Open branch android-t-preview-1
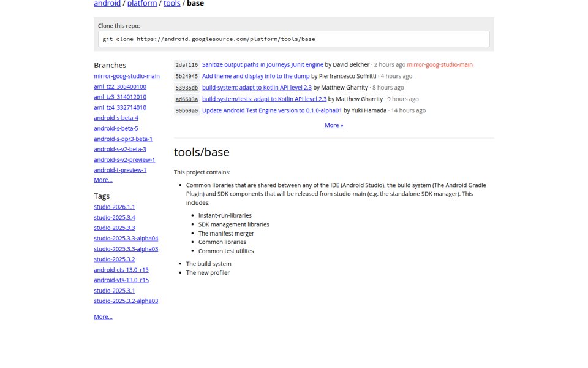Screen dimensions: 588x368 pos(120,170)
